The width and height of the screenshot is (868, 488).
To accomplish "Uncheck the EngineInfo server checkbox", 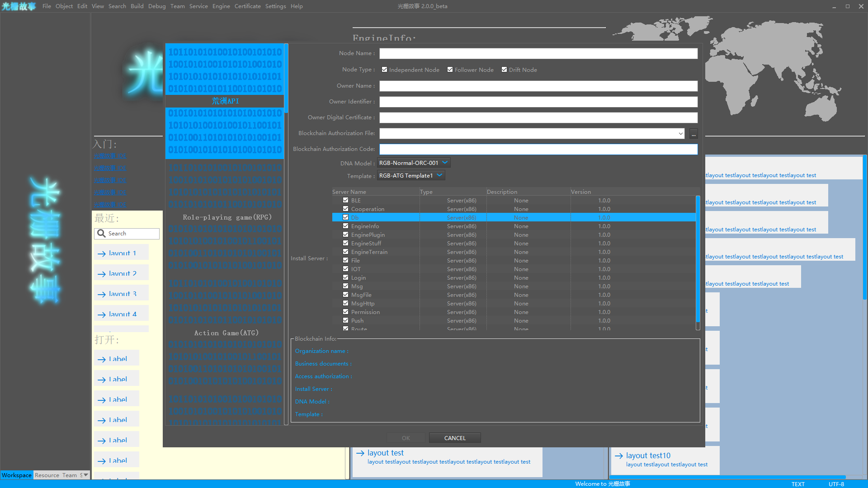I will 345,226.
